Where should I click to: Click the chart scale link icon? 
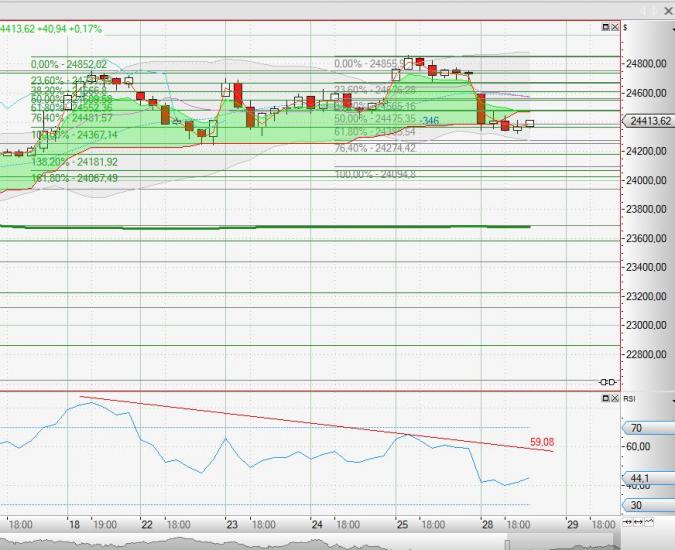[606, 382]
